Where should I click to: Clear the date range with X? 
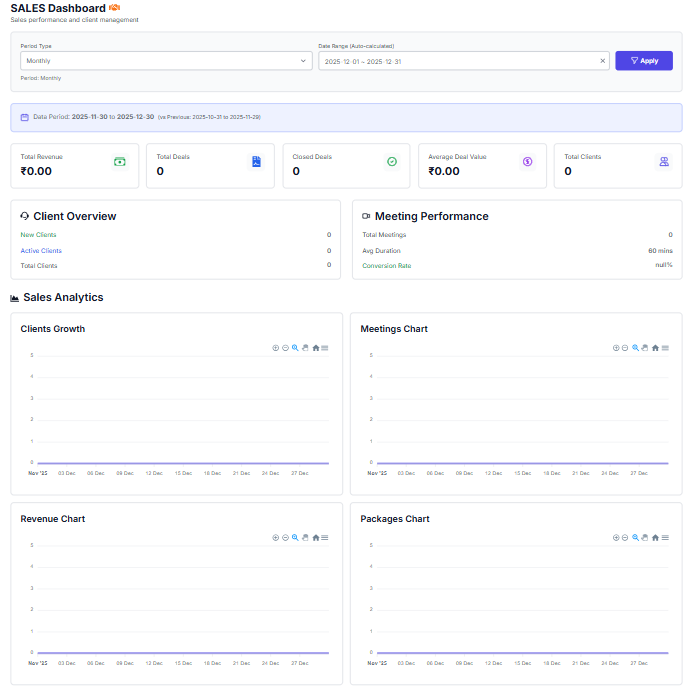[602, 61]
